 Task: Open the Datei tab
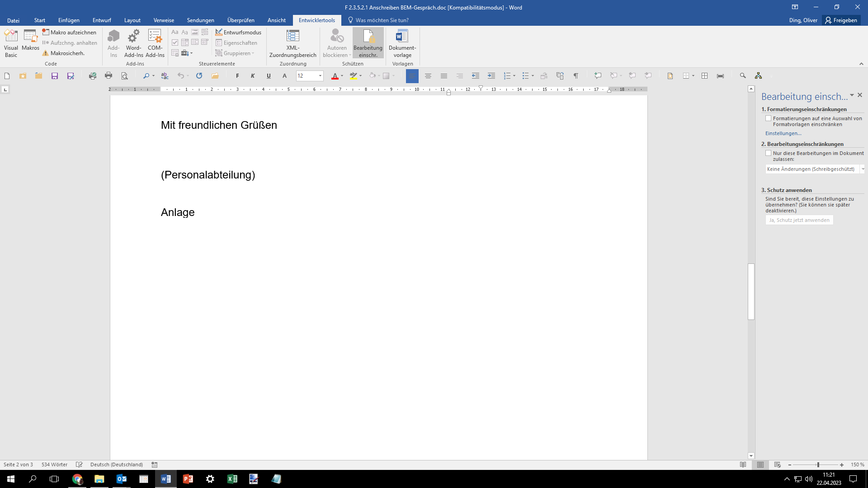point(13,20)
